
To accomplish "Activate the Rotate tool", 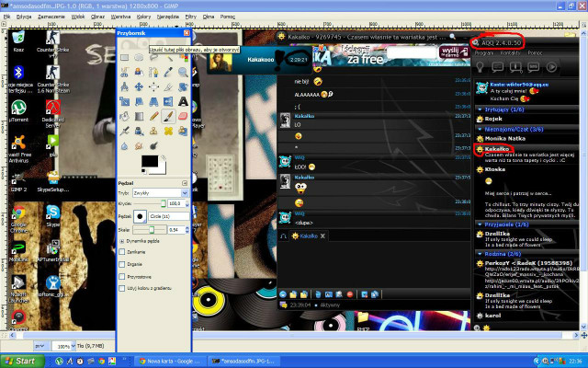I will (183, 86).
